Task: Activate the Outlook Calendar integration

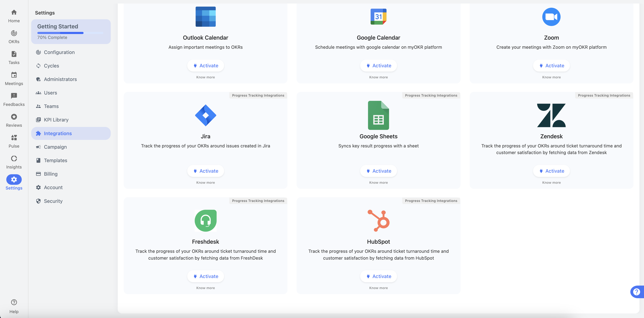Action: (x=205, y=66)
